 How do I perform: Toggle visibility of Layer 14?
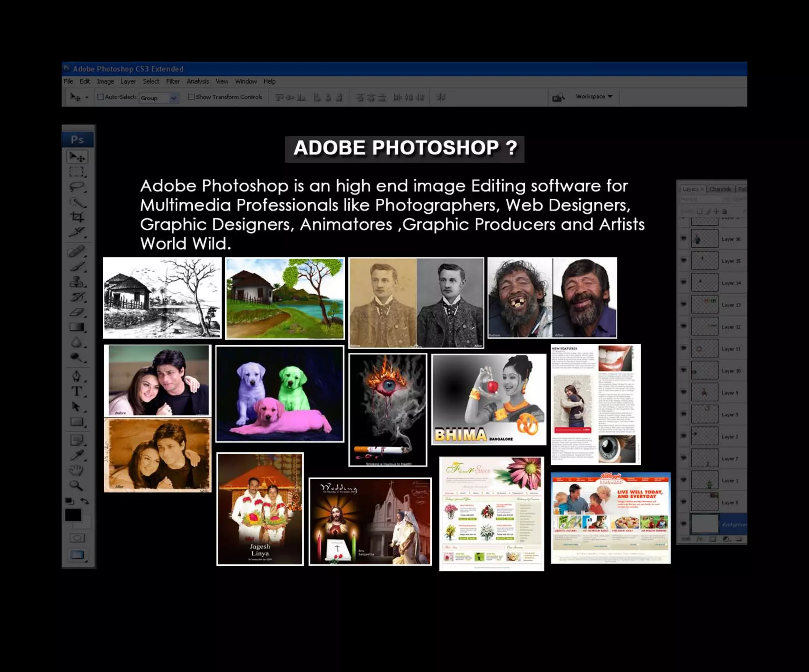[683, 282]
